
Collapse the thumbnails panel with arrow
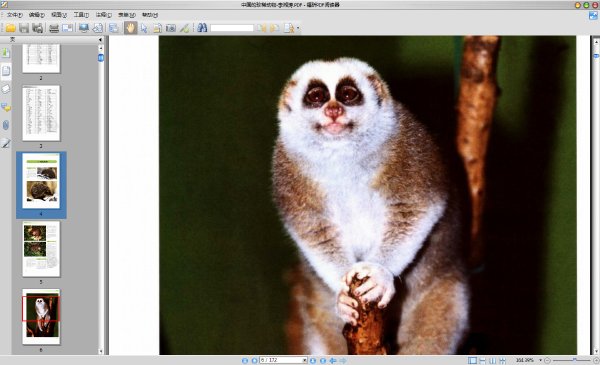point(100,39)
